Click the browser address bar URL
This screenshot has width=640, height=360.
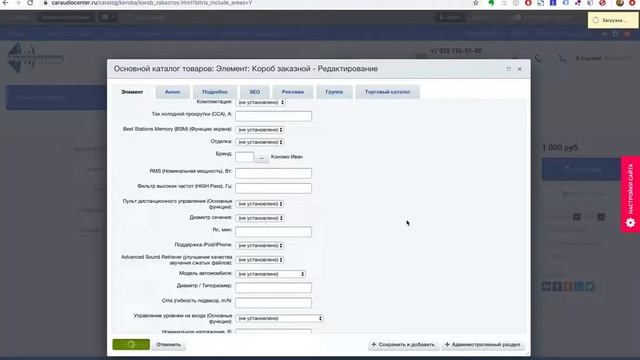(x=152, y=3)
